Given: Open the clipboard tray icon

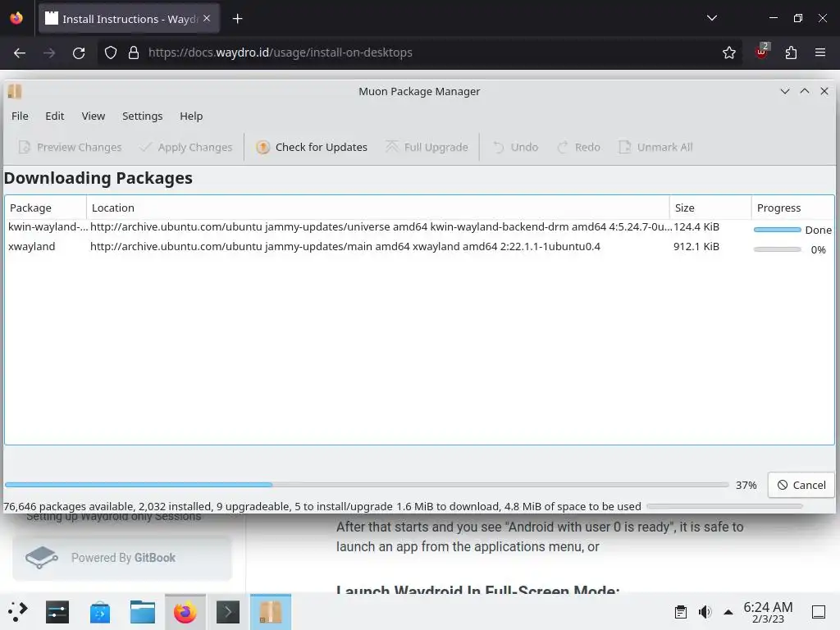Looking at the screenshot, I should point(680,612).
